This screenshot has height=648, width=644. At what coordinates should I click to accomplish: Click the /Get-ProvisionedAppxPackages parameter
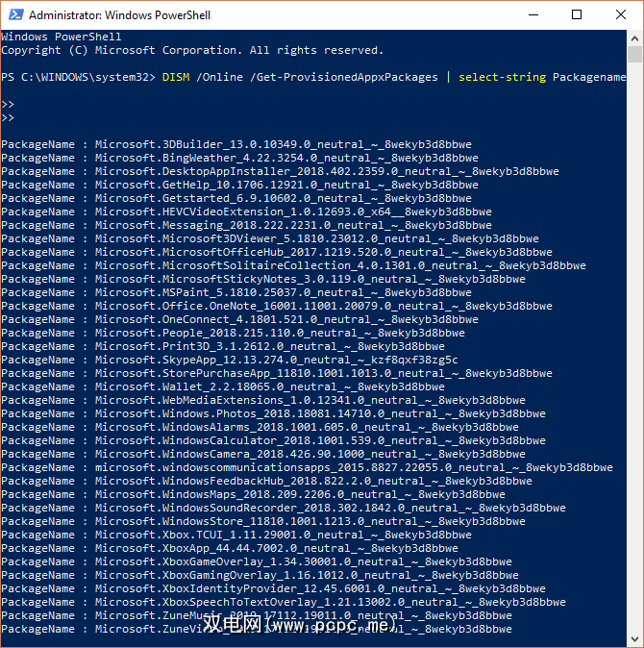pyautogui.click(x=344, y=77)
